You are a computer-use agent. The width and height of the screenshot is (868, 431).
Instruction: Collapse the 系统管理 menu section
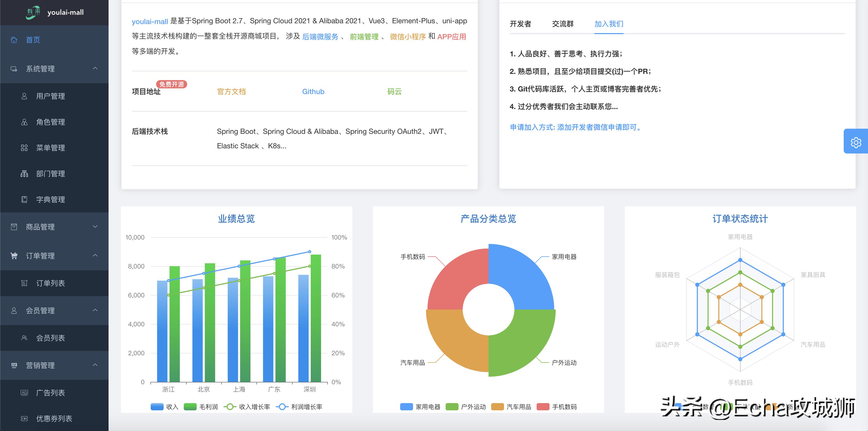pos(95,69)
